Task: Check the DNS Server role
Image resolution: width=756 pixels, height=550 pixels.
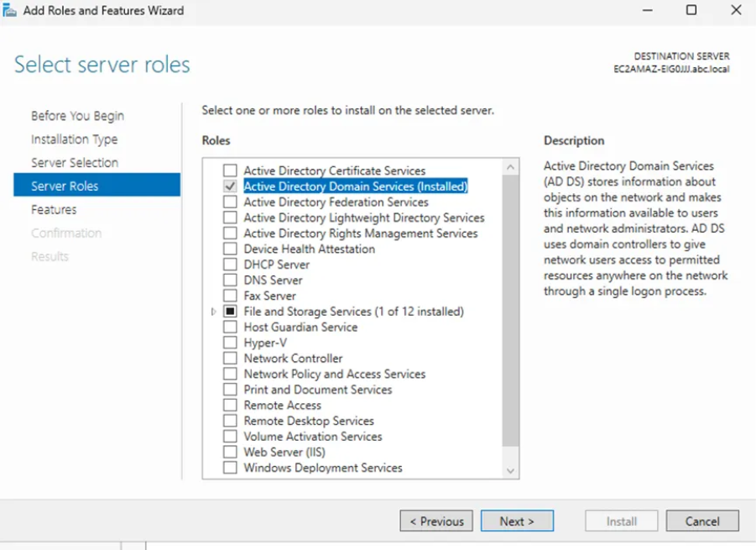Action: coord(230,280)
